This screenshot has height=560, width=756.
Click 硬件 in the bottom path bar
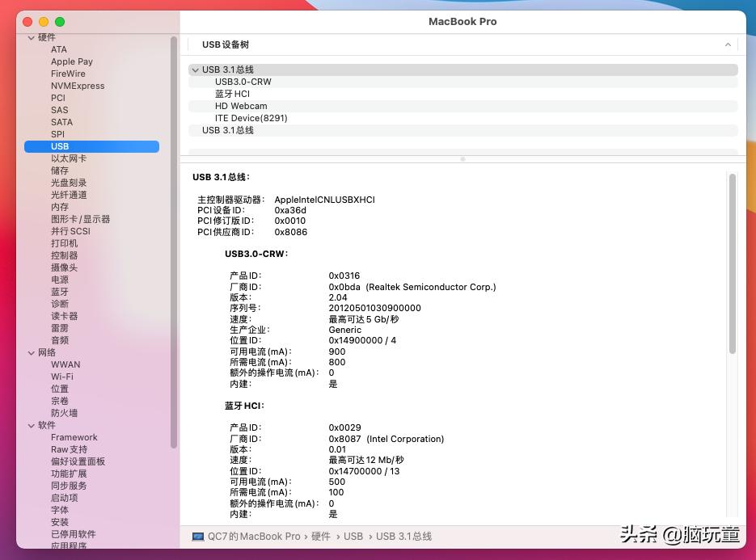321,537
